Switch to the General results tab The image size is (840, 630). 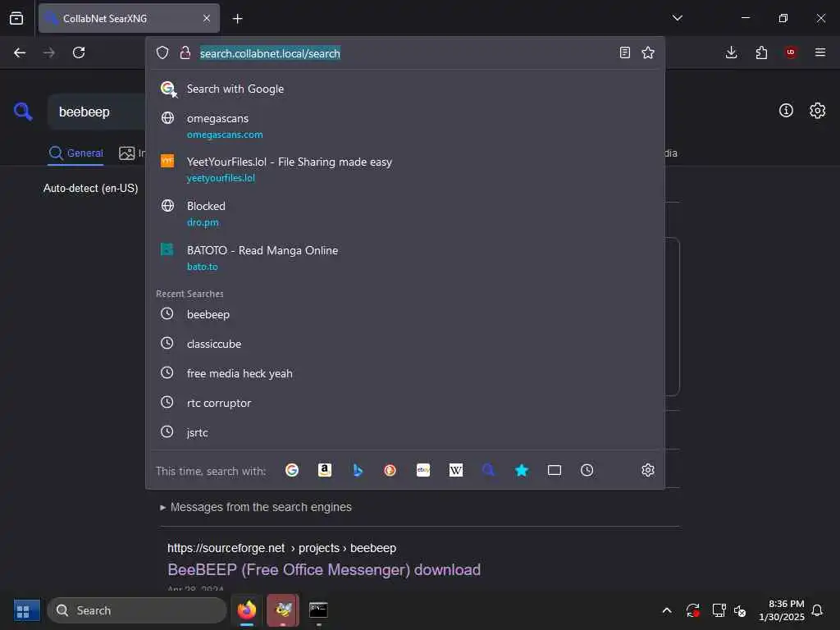(75, 153)
